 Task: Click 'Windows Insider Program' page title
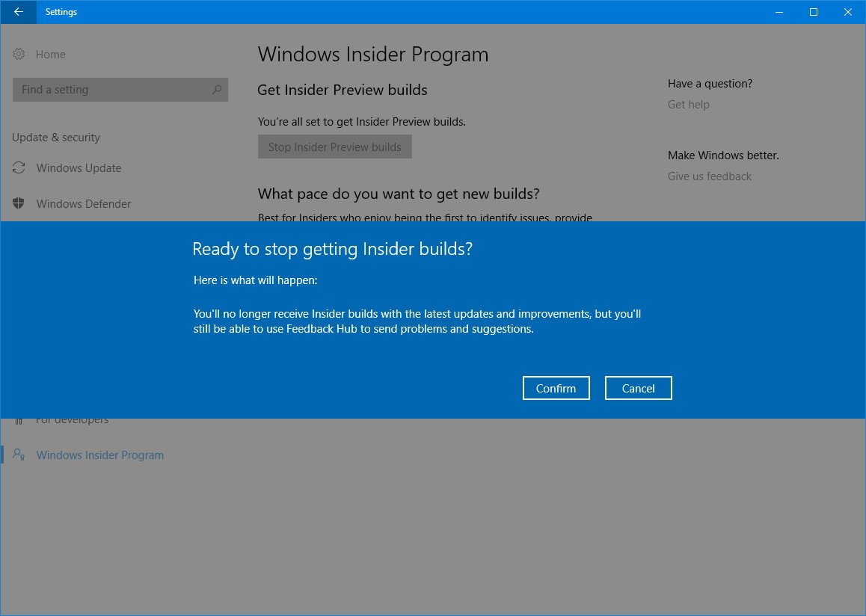373,55
